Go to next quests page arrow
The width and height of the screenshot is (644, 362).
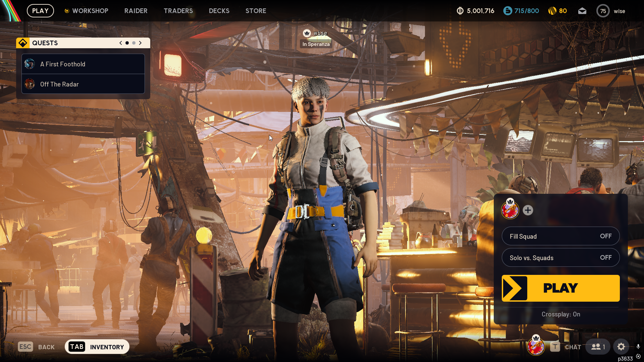point(140,43)
